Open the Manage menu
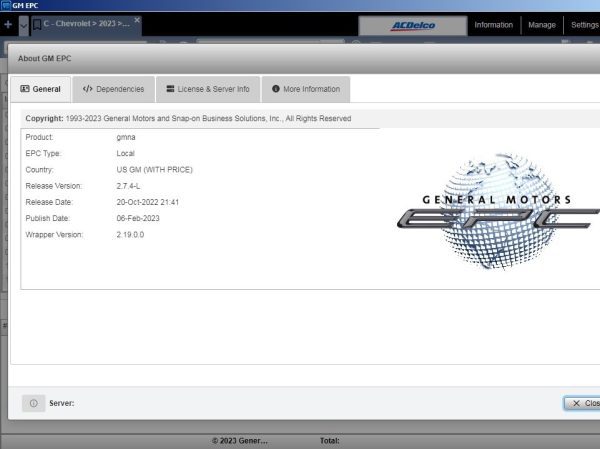Image resolution: width=600 pixels, height=449 pixels. 541,25
